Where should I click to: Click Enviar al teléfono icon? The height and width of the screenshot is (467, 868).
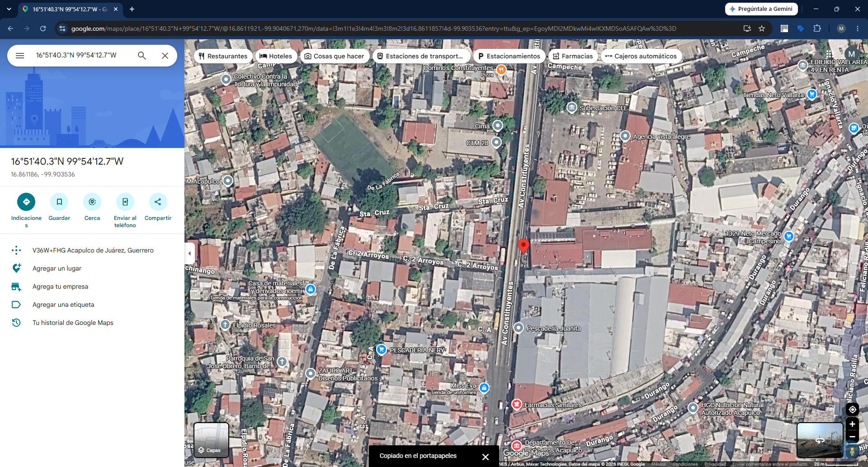click(125, 202)
